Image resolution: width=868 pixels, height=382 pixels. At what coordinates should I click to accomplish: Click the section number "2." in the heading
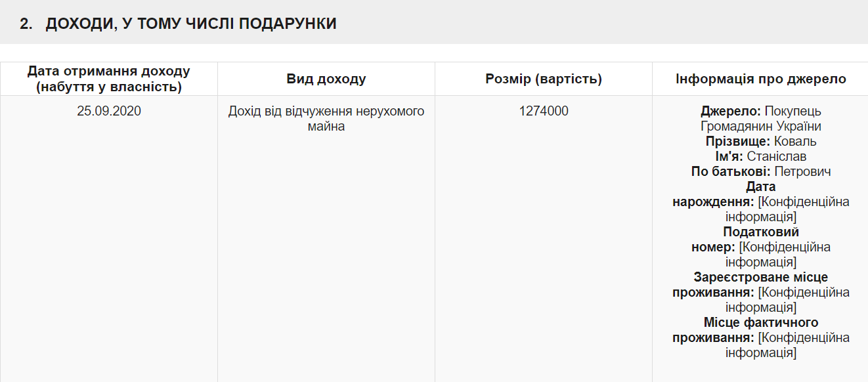click(26, 24)
